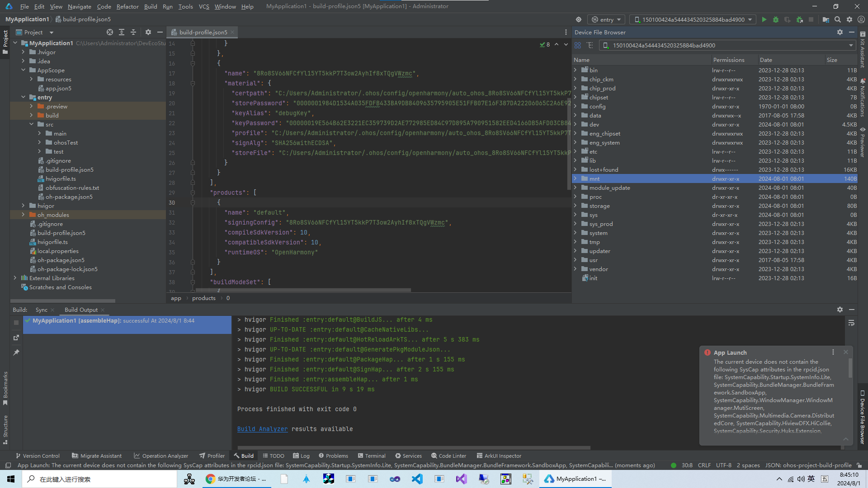The width and height of the screenshot is (868, 488).
Task: Attach debugger to process icon
Action: click(x=799, y=19)
